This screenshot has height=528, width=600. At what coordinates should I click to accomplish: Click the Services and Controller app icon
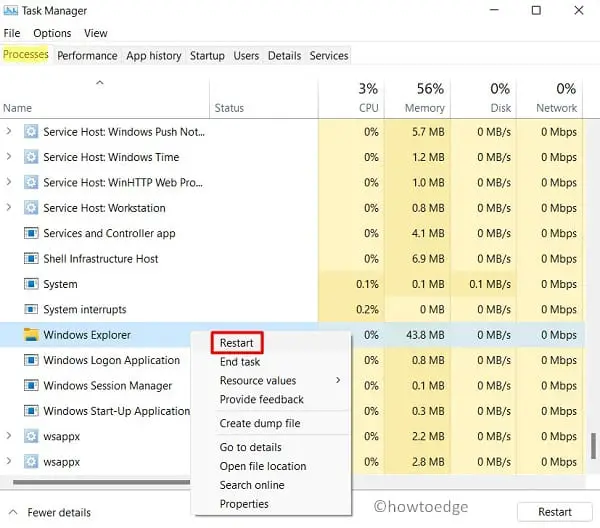coord(30,233)
